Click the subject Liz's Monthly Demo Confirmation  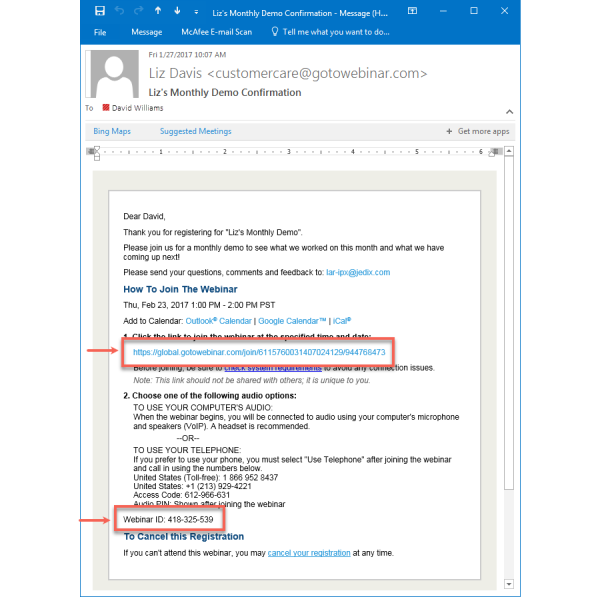pyautogui.click(x=225, y=92)
